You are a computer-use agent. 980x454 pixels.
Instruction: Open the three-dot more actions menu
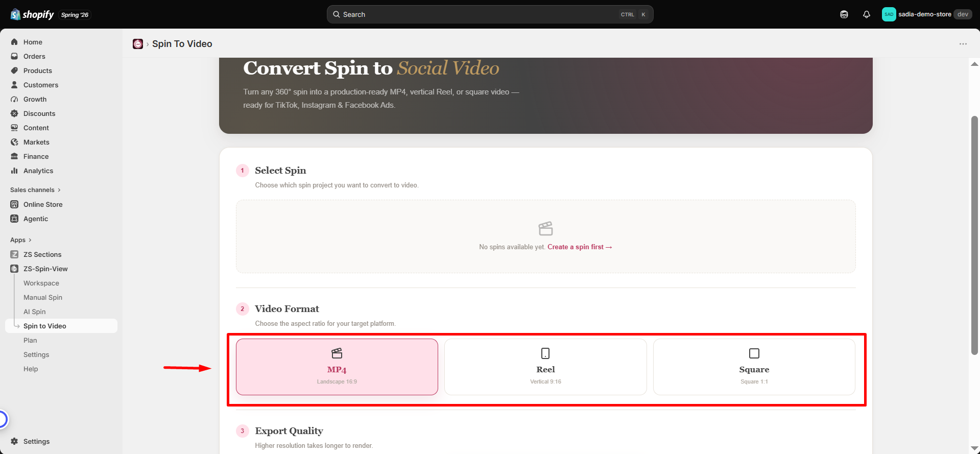click(x=963, y=44)
